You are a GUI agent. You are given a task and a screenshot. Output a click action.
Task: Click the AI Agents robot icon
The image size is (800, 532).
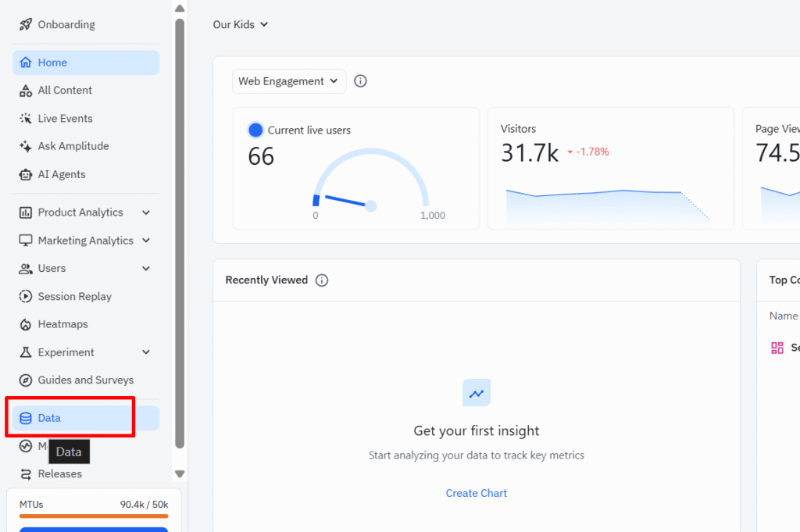coord(26,175)
